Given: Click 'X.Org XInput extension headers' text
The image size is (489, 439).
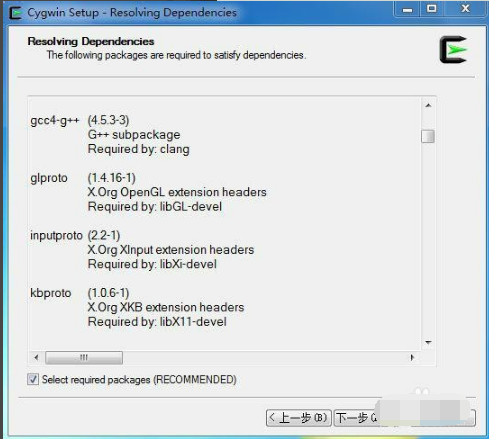Looking at the screenshot, I should 171,250.
